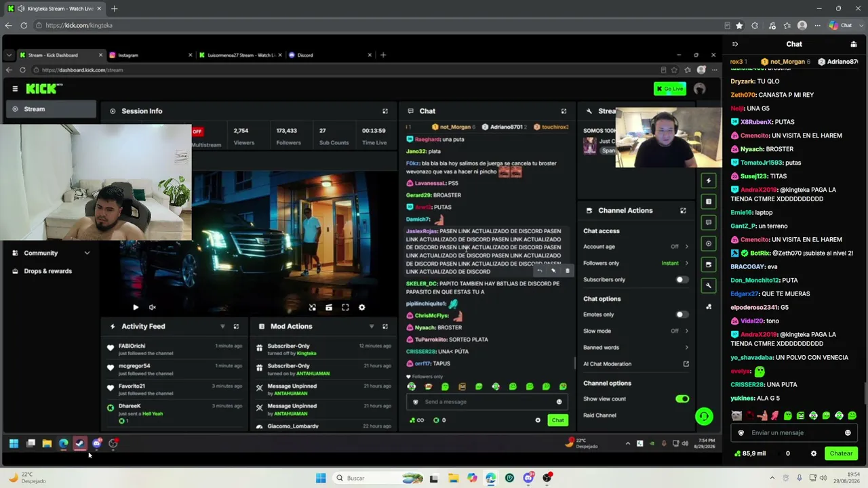The width and height of the screenshot is (868, 488).
Task: Open File Explorer from the Windows taskbar
Action: coord(454,478)
